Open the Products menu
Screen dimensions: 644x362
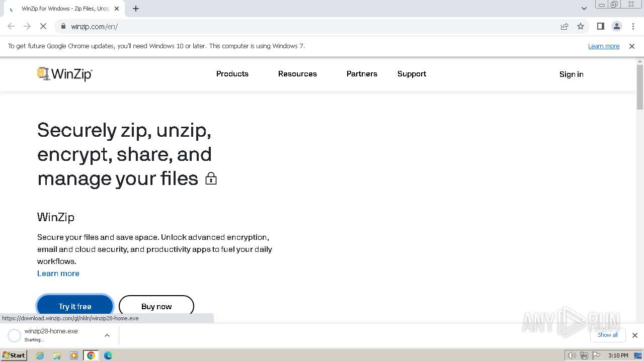tap(232, 74)
